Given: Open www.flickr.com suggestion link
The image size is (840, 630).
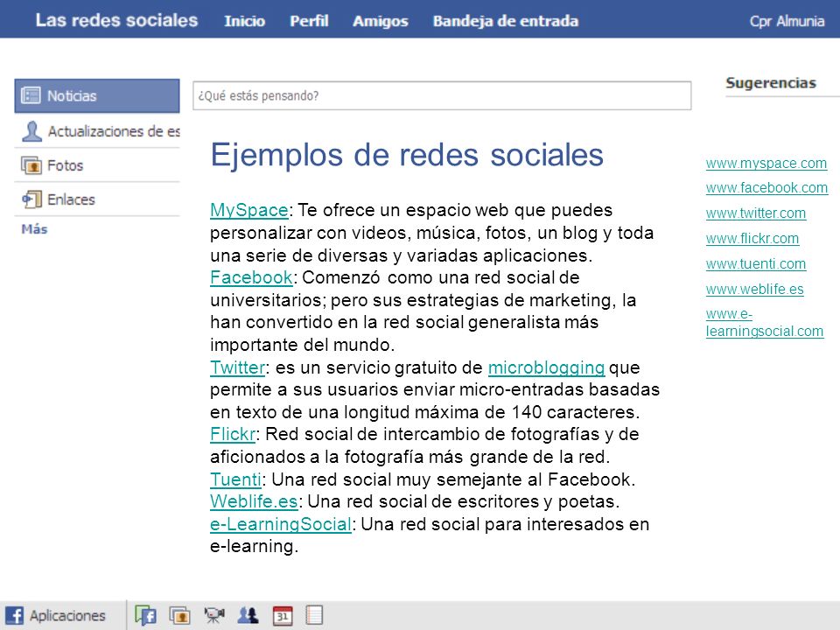Looking at the screenshot, I should click(x=752, y=238).
